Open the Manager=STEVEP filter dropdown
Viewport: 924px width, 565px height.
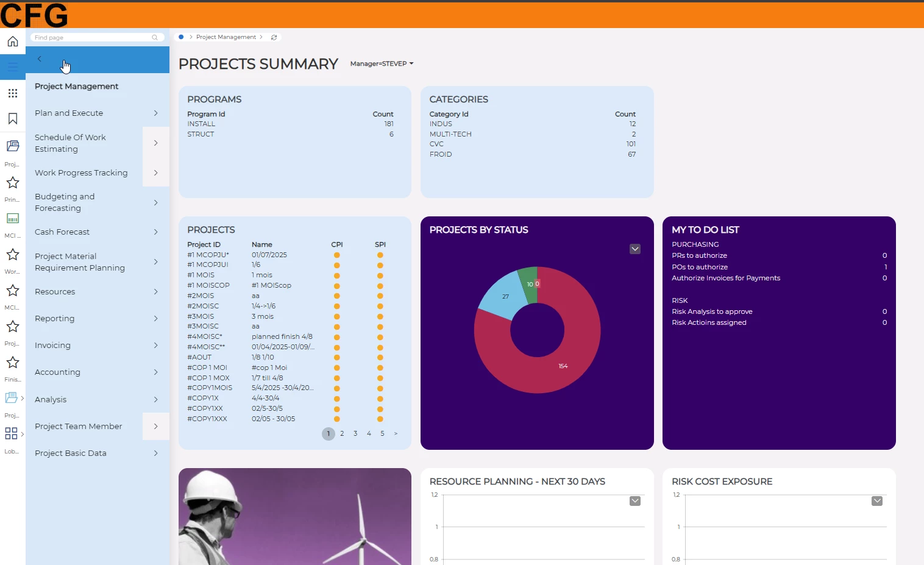382,64
